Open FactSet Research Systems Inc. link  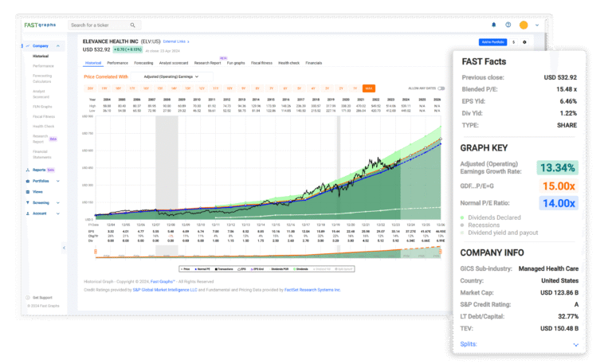[x=312, y=290]
